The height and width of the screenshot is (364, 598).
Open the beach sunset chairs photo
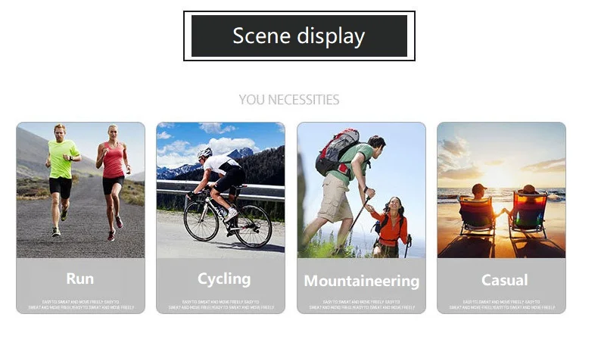[x=501, y=190]
